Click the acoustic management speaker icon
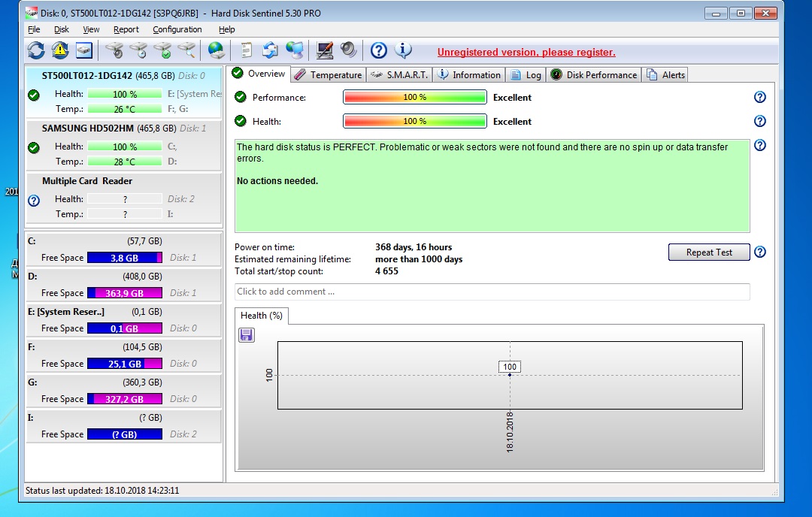Viewport: 812px width, 517px height. click(x=347, y=50)
